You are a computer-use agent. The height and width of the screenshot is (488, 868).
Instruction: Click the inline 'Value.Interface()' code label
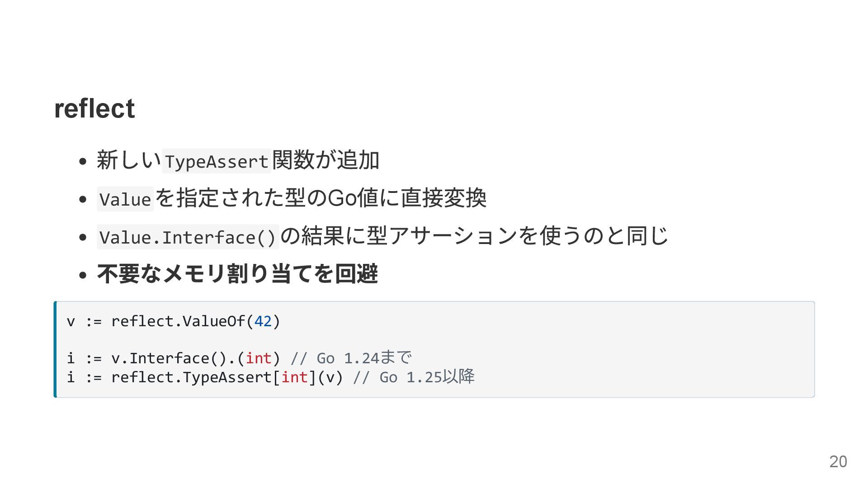[188, 237]
